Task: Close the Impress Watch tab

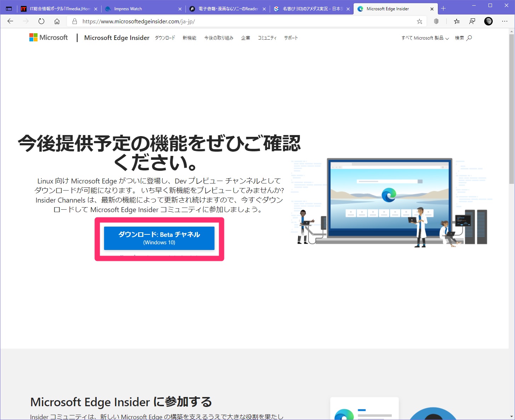Action: (180, 9)
